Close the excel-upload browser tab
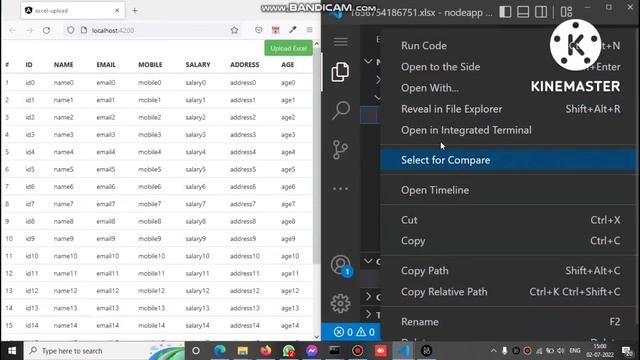The height and width of the screenshot is (360, 640). (117, 11)
